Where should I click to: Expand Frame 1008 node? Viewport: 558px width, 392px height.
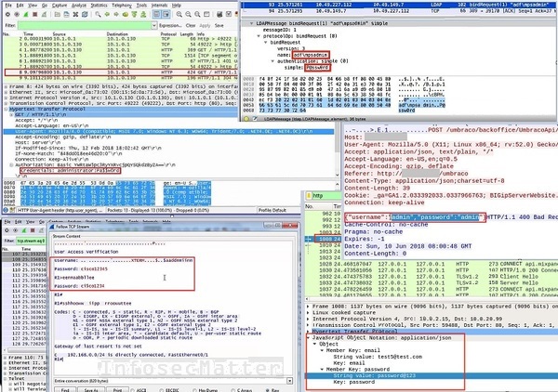point(308,307)
